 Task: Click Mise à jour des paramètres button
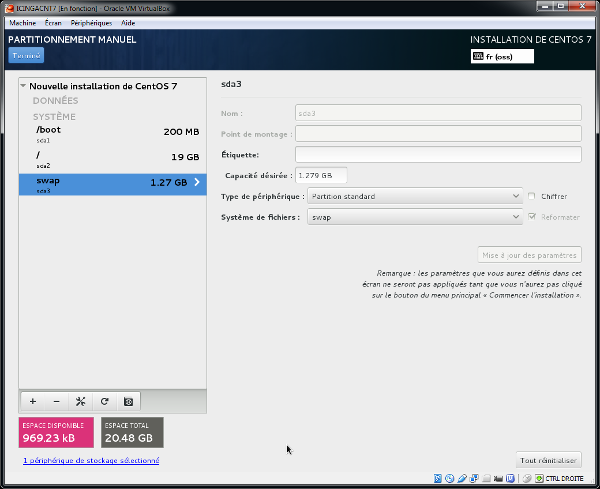coord(529,255)
